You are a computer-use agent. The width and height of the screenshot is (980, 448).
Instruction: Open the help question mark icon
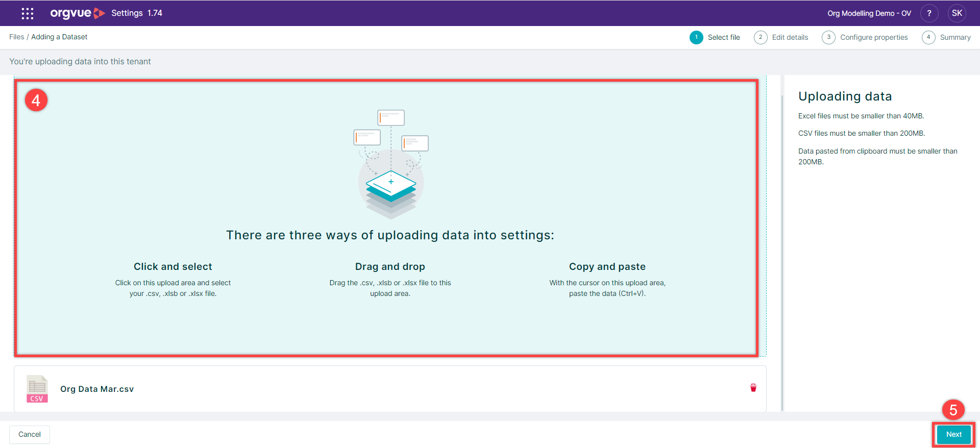(929, 13)
